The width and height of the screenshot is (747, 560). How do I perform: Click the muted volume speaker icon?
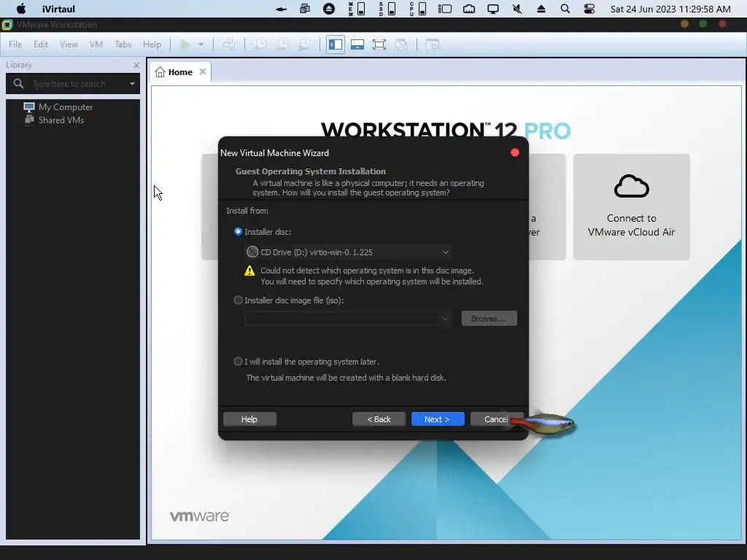[517, 9]
